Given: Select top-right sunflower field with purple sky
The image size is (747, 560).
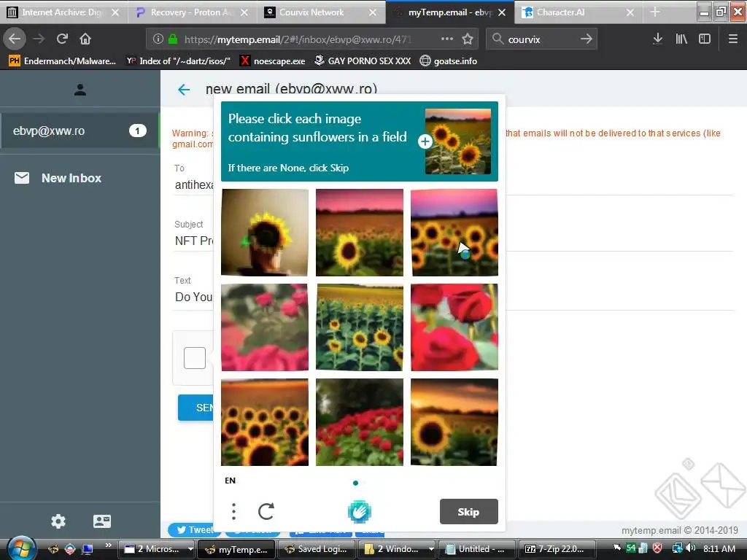Looking at the screenshot, I should coord(454,233).
